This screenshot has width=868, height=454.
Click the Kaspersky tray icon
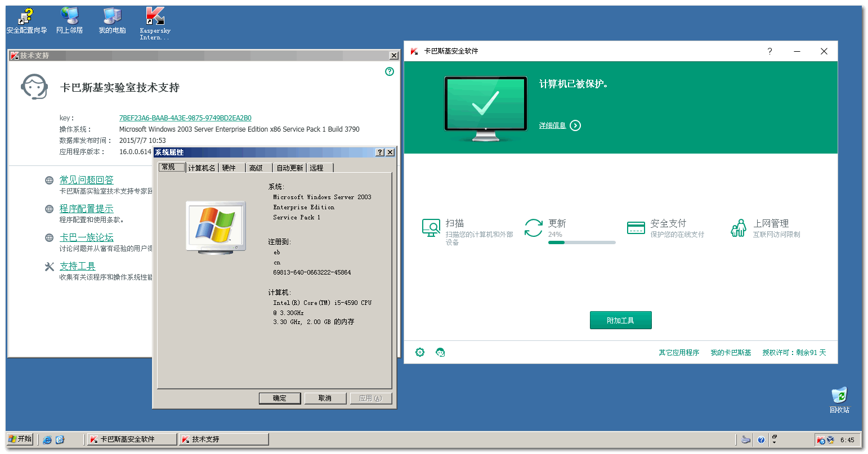click(821, 440)
